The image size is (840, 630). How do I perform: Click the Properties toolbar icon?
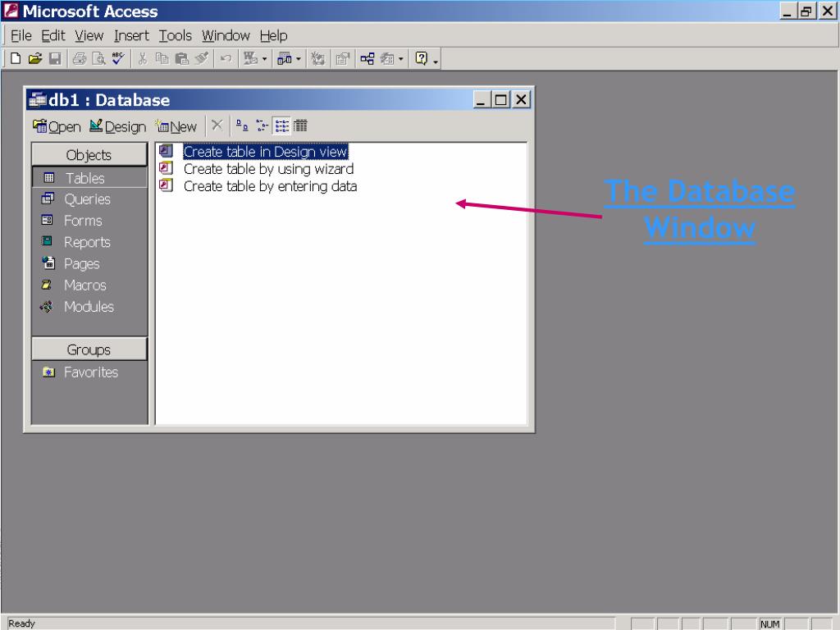click(x=342, y=58)
